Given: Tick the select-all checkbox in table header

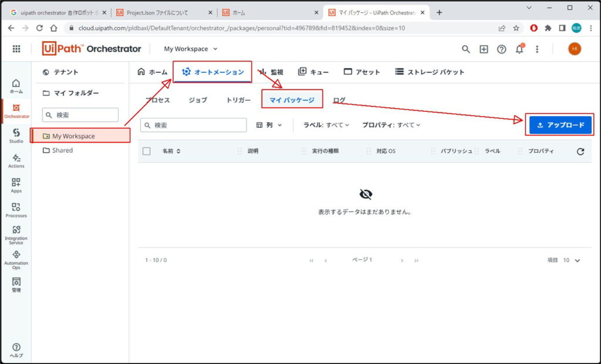Looking at the screenshot, I should point(146,151).
